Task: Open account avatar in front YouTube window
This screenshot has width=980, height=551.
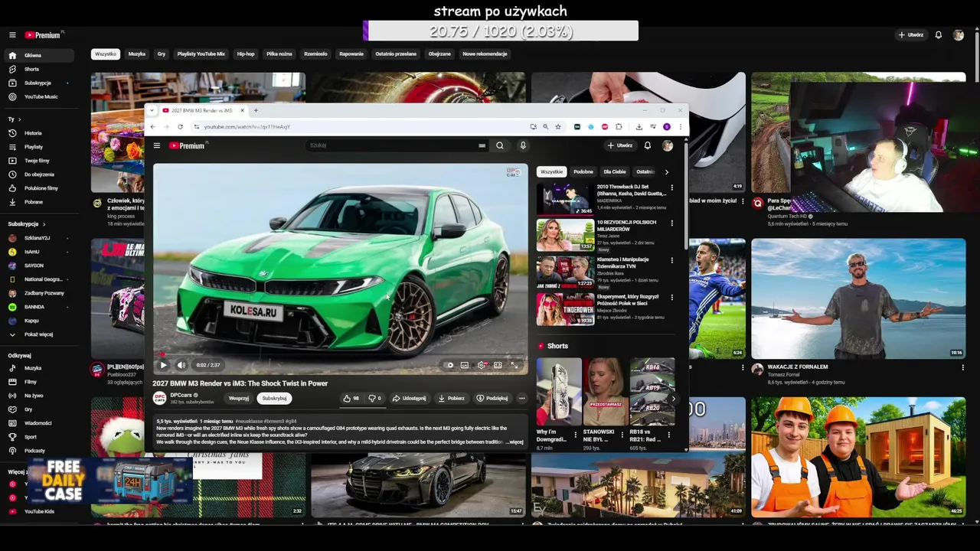Action: pyautogui.click(x=668, y=145)
